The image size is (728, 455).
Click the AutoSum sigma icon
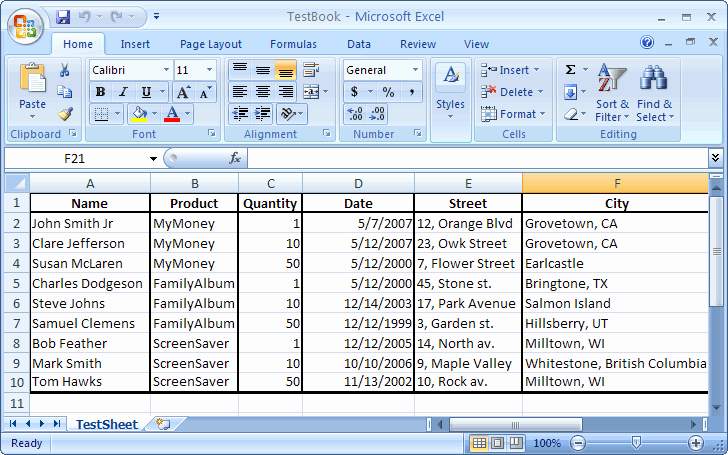(571, 70)
